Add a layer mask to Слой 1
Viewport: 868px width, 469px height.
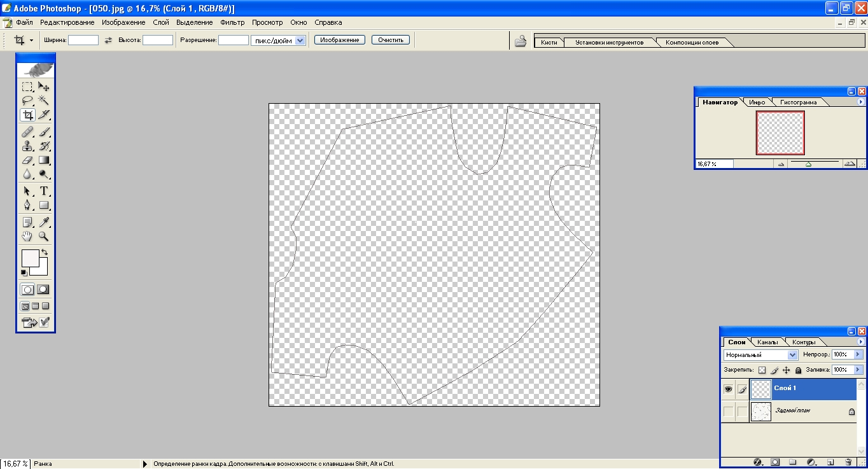click(x=776, y=462)
